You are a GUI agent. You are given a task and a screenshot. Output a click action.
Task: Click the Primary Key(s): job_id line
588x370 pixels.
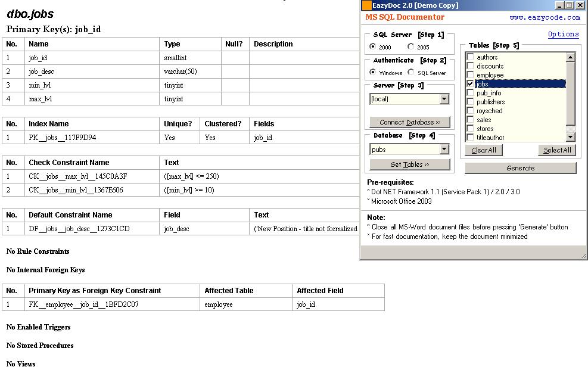click(x=53, y=29)
